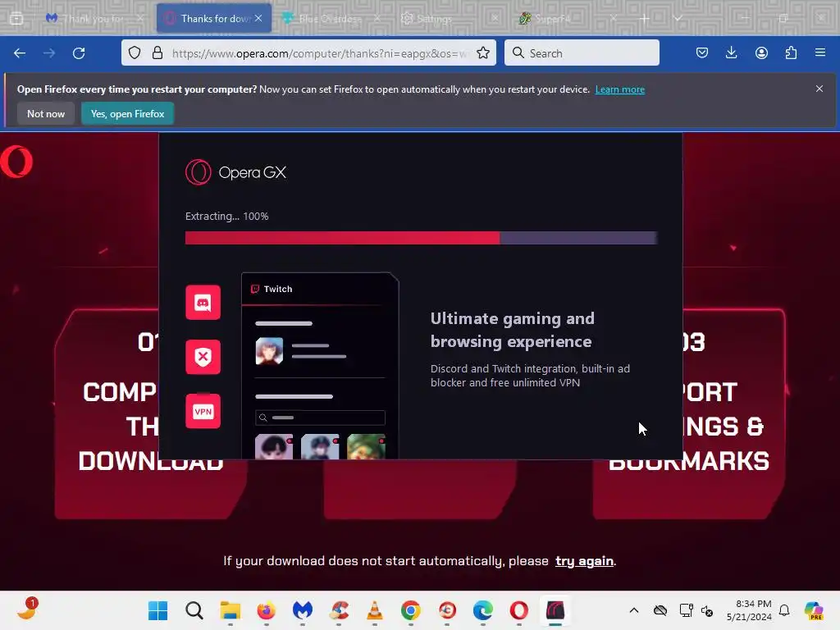The height and width of the screenshot is (630, 840).
Task: Show hidden system tray icons
Action: pyautogui.click(x=634, y=610)
